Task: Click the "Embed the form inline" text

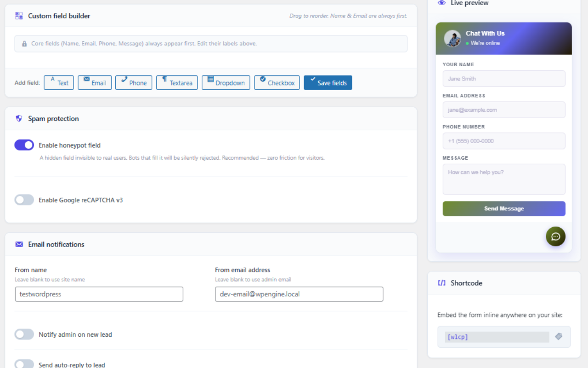Action: [x=500, y=315]
